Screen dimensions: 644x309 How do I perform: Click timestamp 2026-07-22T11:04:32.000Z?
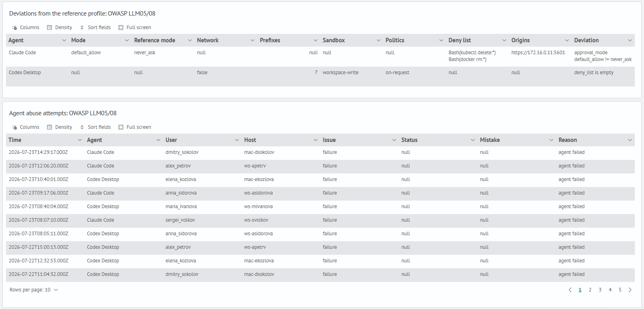[x=38, y=274]
